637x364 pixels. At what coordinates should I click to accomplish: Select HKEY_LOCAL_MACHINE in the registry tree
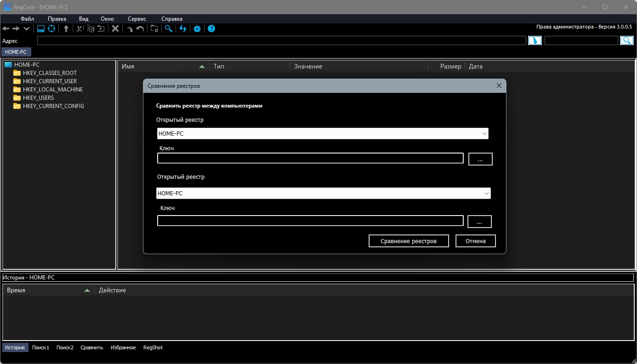(x=52, y=90)
